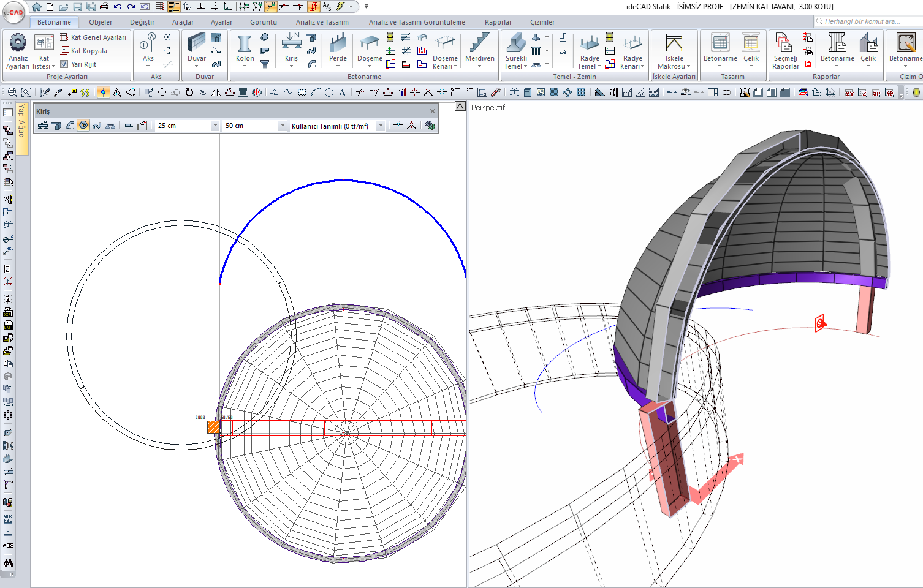Image resolution: width=923 pixels, height=588 pixels.
Task: Switch to the Araçlar ribbon tab
Action: 183,22
